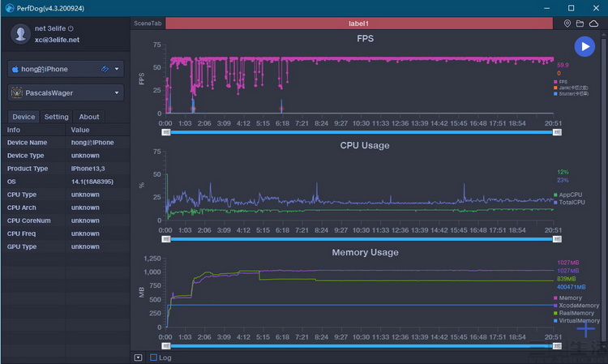The height and width of the screenshot is (364, 608).
Task: Click the connection icon in device selector
Action: 105,69
